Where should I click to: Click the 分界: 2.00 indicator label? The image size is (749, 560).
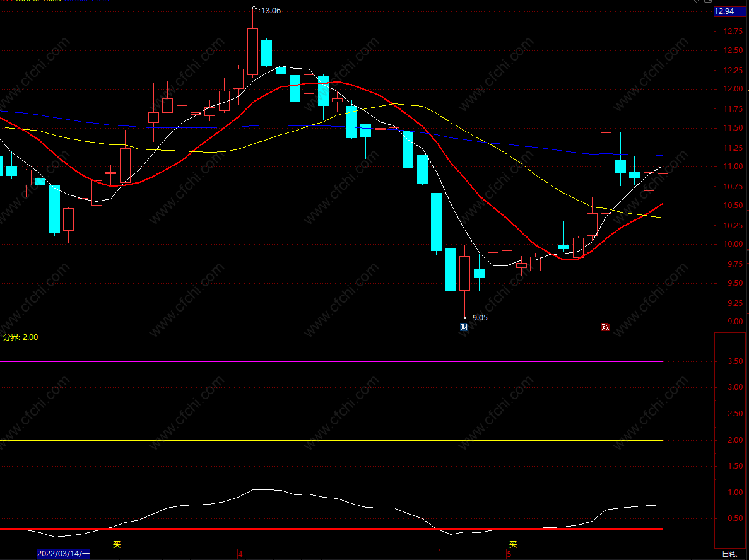pyautogui.click(x=21, y=337)
